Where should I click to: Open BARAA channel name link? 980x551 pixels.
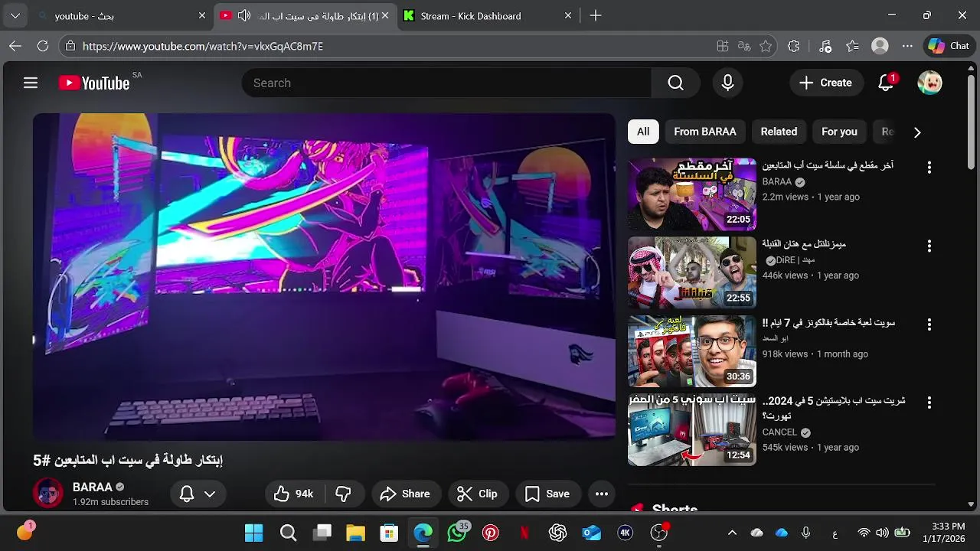click(92, 487)
